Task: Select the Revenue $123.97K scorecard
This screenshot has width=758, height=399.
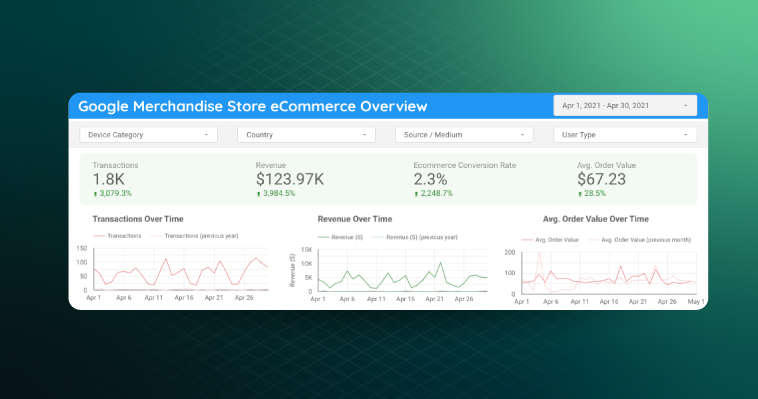Action: pos(290,179)
